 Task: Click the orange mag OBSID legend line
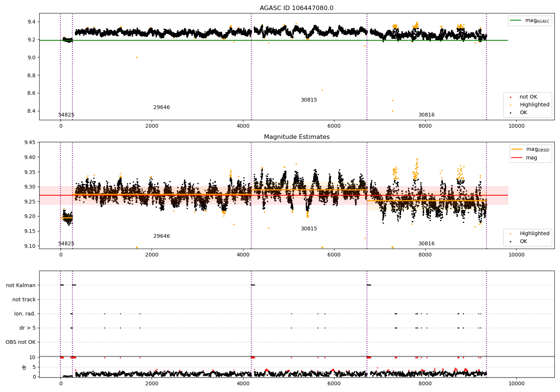coord(517,149)
